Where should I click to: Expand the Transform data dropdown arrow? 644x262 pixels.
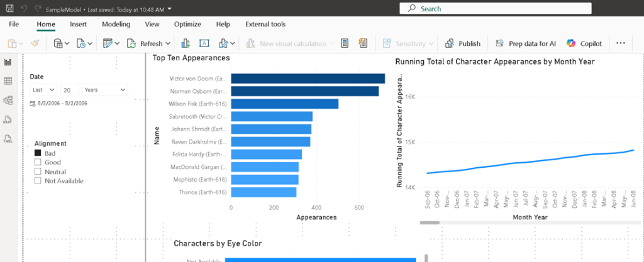pos(117,43)
